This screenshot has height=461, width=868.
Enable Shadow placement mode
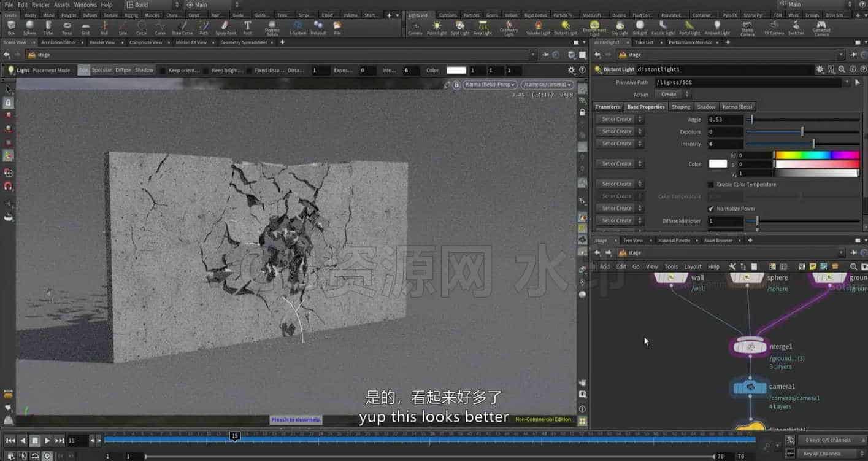coord(144,70)
